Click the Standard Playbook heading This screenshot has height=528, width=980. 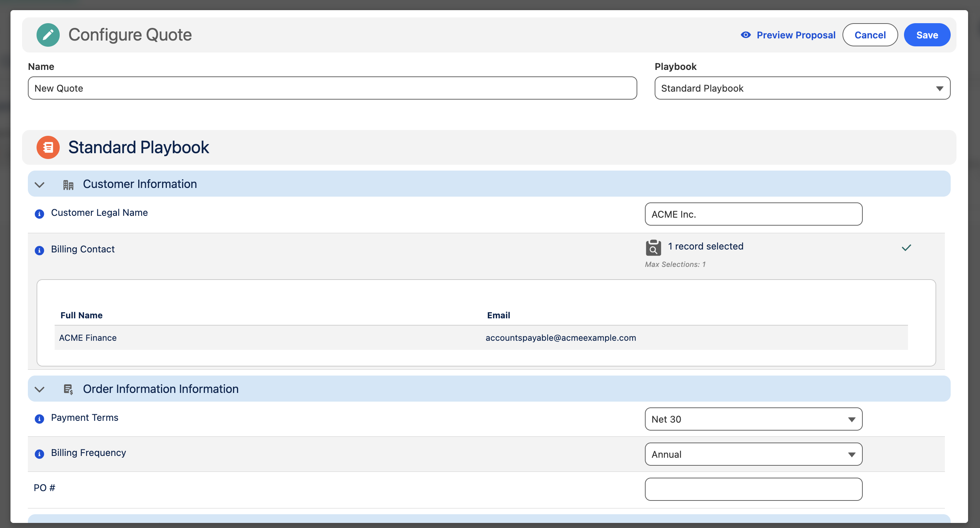coord(139,147)
